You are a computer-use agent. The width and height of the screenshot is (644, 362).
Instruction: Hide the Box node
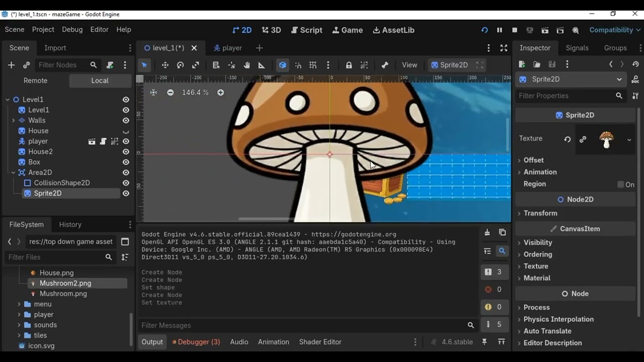[x=126, y=162]
